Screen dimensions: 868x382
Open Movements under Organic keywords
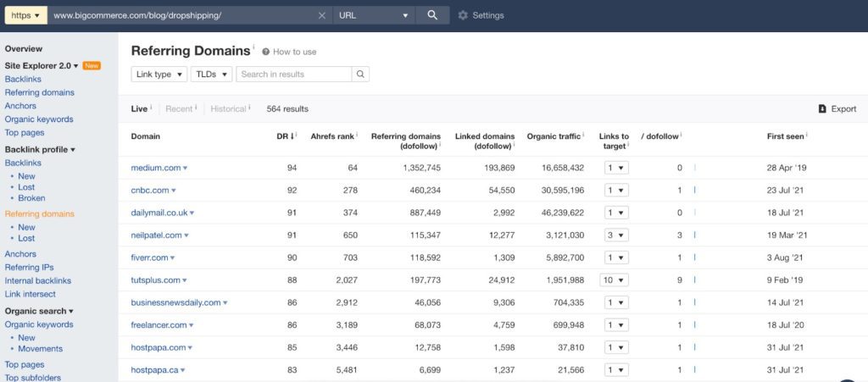click(x=41, y=348)
